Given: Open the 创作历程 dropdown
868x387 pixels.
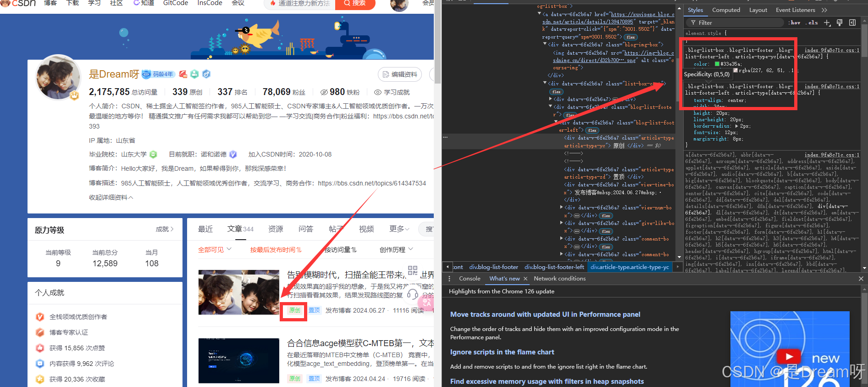Looking at the screenshot, I should pyautogui.click(x=396, y=250).
